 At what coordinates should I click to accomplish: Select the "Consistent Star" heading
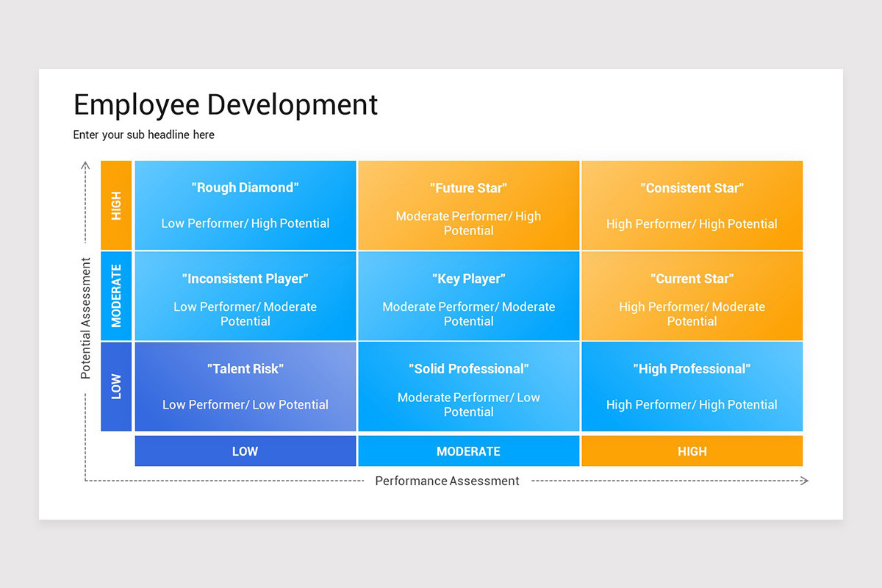[x=692, y=188]
